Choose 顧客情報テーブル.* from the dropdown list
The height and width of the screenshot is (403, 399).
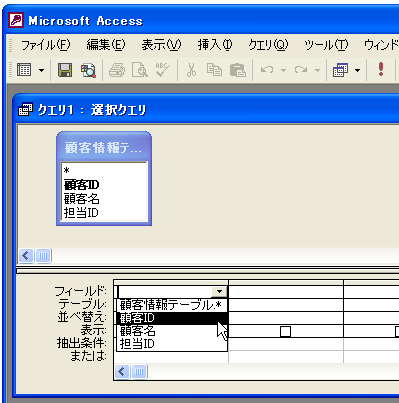coord(172,305)
